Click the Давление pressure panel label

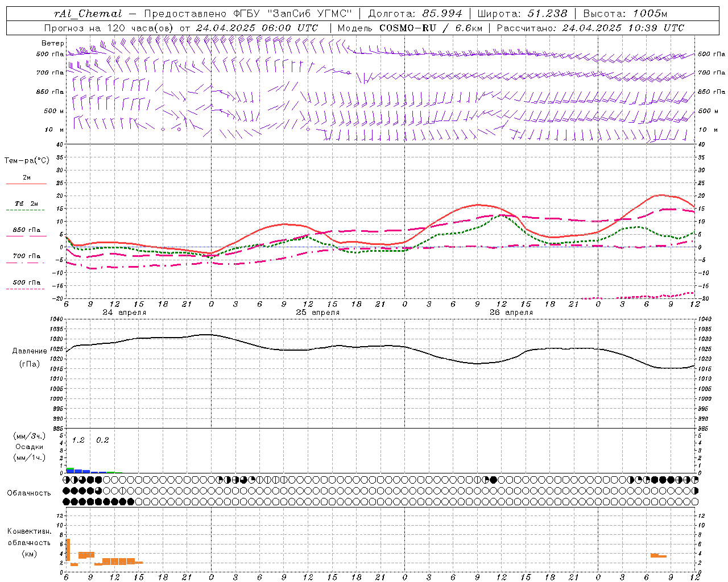[30, 351]
